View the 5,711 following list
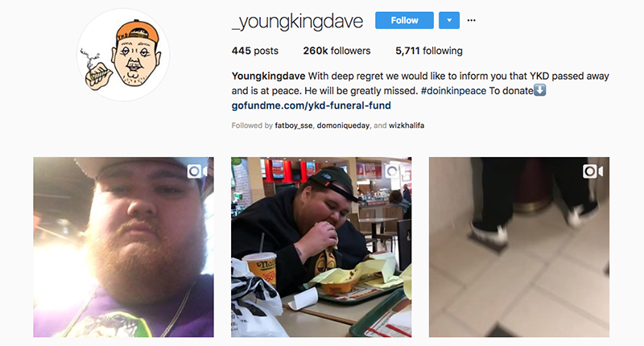Image resolution: width=644 pixels, height=346 pixels. click(429, 51)
